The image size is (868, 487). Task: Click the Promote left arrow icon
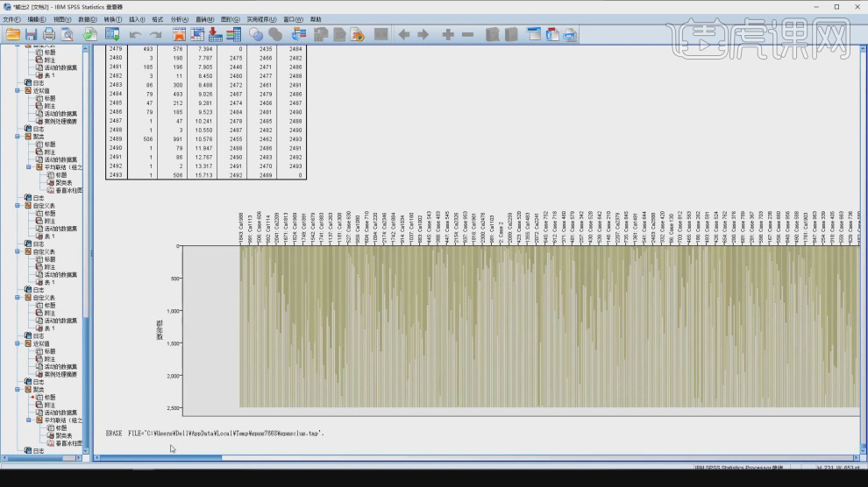[403, 34]
